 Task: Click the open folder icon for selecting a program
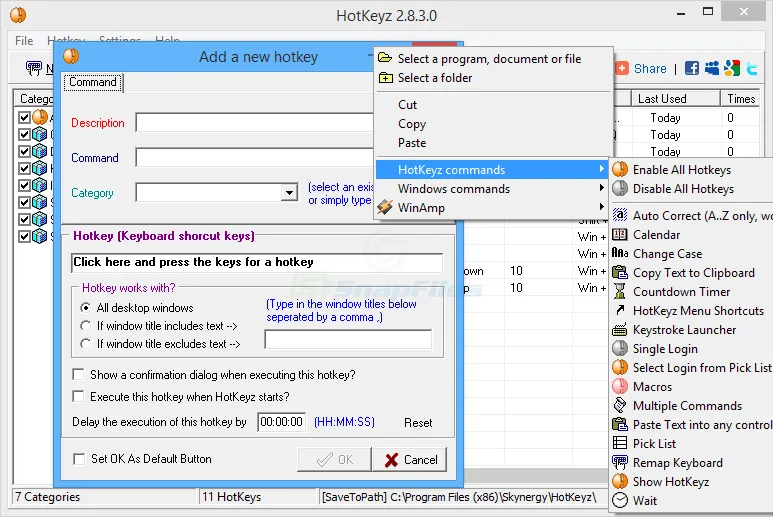[x=385, y=58]
